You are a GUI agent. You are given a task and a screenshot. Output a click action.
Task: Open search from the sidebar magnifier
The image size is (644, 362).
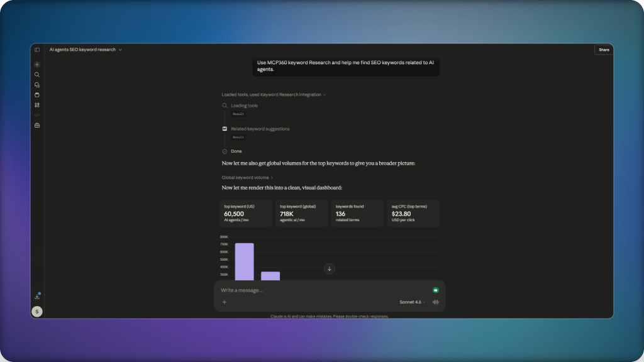pos(37,75)
